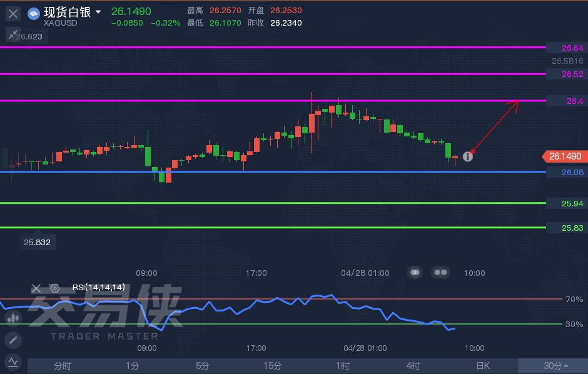Close the chart with the top-left X
The image size is (588, 374).
pyautogui.click(x=13, y=14)
